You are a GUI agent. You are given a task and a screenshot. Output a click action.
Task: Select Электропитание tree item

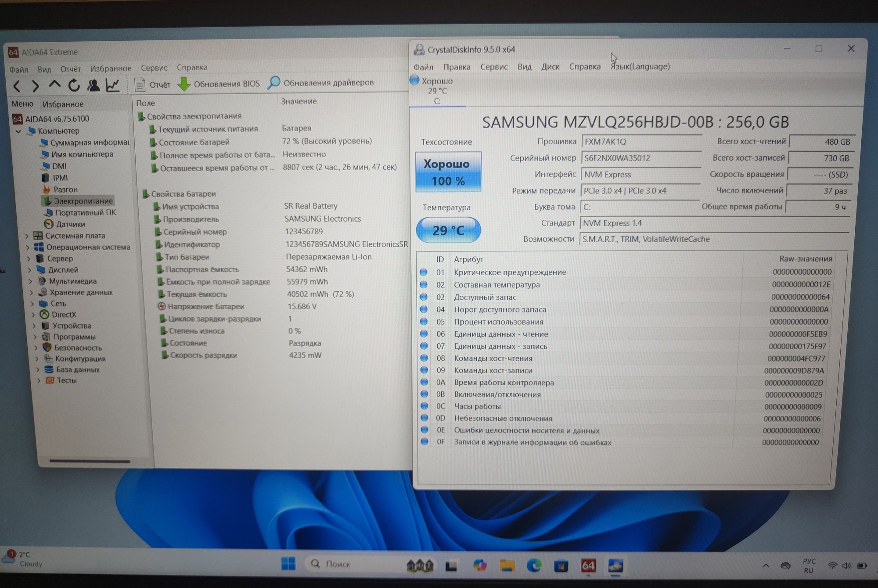click(x=78, y=201)
